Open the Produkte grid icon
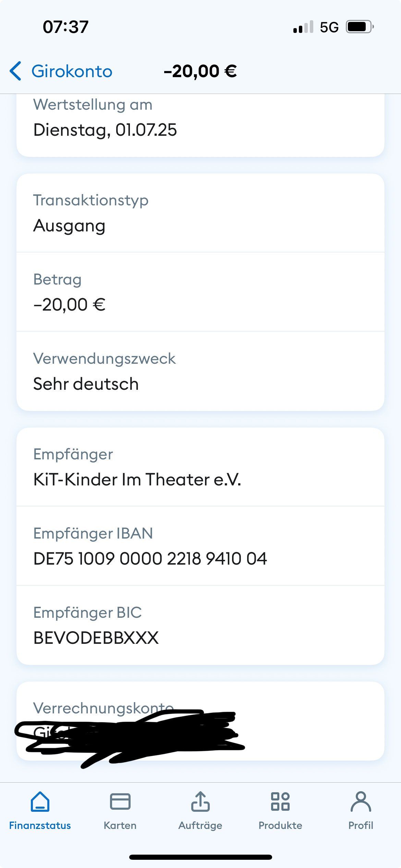Image resolution: width=401 pixels, height=868 pixels. (x=280, y=801)
